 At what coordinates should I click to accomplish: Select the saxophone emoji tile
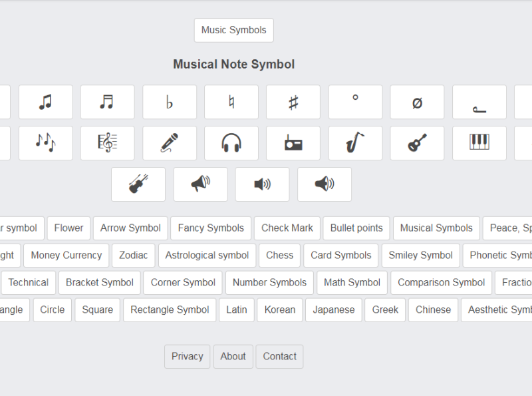[x=355, y=143]
